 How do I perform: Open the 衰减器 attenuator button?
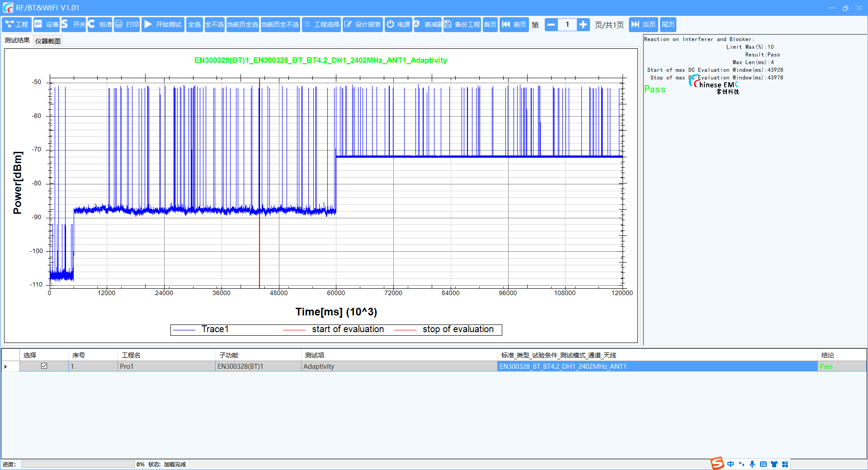pos(428,24)
